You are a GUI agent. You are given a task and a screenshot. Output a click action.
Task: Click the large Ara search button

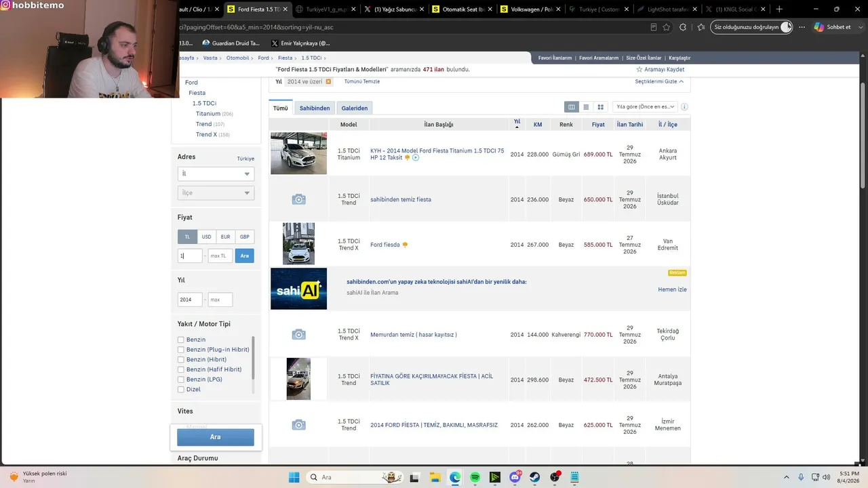pos(216,437)
